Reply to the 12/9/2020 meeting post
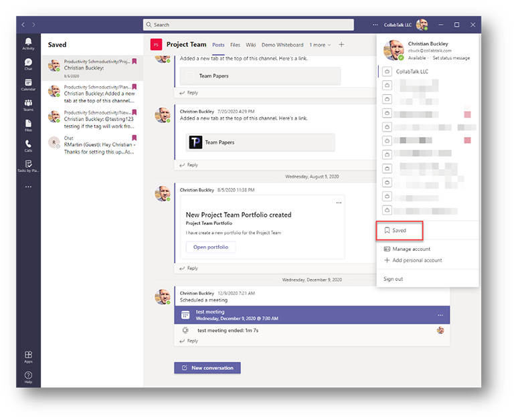 (x=189, y=340)
